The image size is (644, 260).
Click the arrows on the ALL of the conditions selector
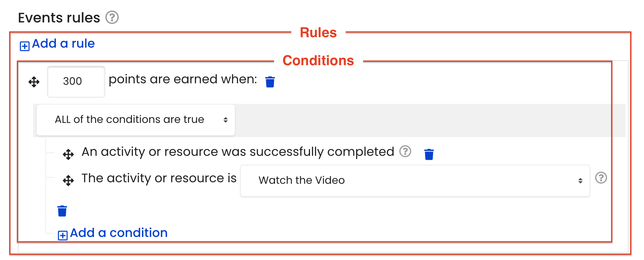[x=226, y=120]
